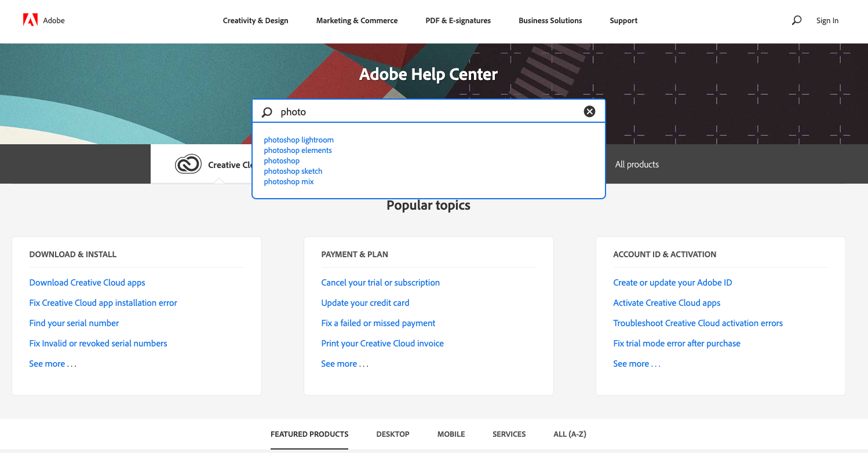
Task: Select the Featured Products tab
Action: 309,434
